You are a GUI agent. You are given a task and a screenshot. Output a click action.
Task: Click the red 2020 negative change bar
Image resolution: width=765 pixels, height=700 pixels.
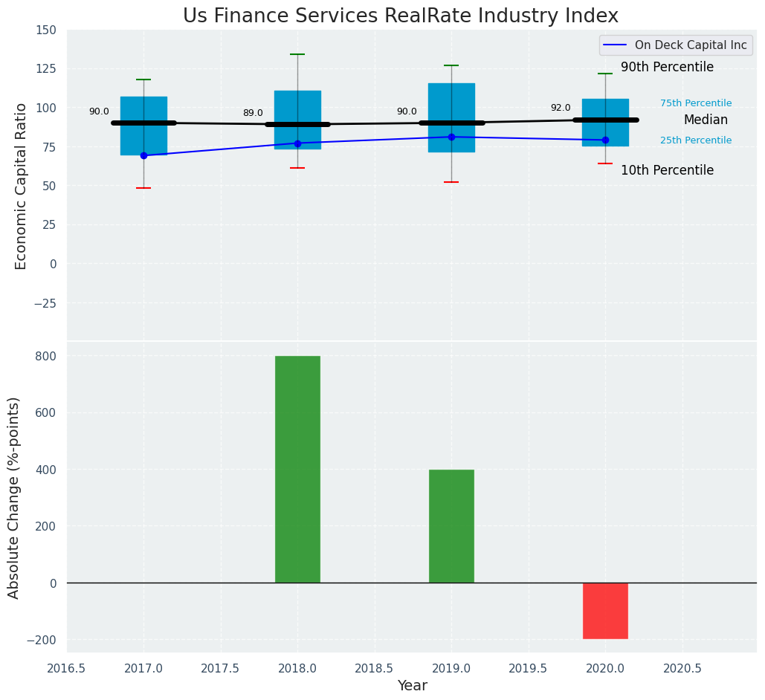point(605,611)
